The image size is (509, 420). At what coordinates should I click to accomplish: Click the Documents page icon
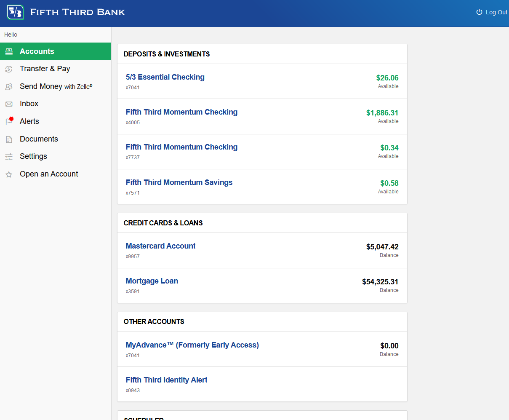tap(9, 139)
